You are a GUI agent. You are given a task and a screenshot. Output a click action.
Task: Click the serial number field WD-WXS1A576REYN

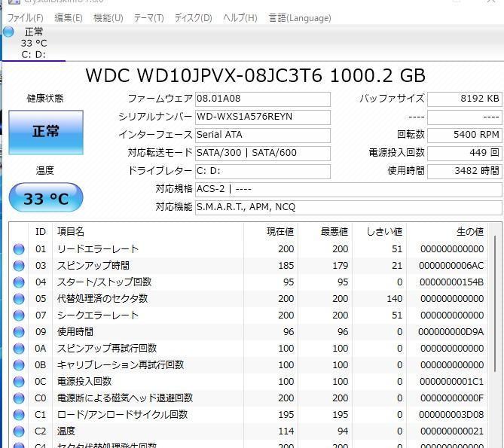pos(263,117)
